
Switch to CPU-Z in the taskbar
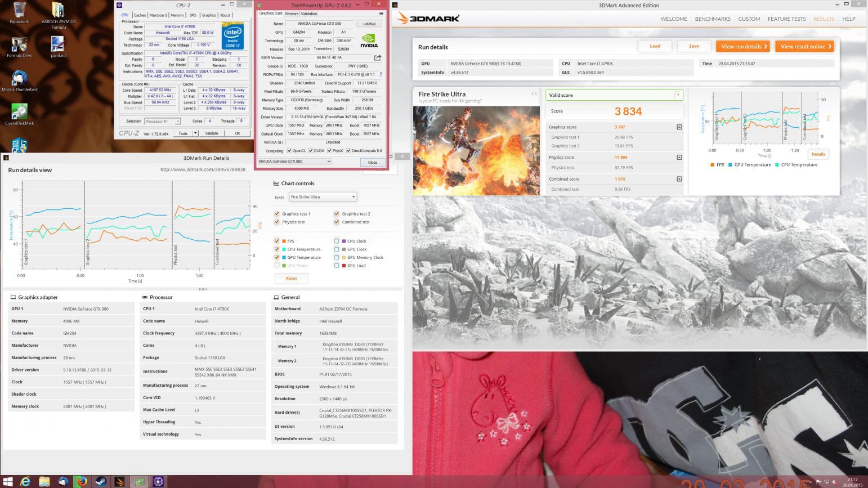(x=158, y=481)
